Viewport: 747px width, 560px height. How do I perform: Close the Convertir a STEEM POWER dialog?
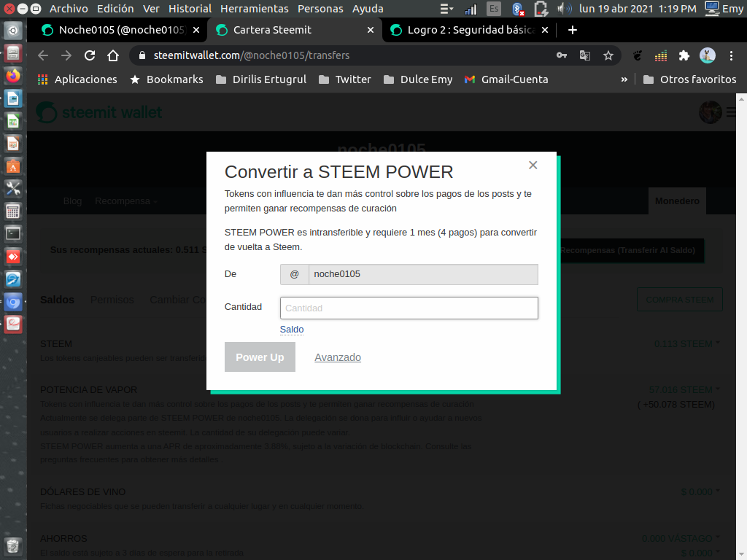point(533,166)
